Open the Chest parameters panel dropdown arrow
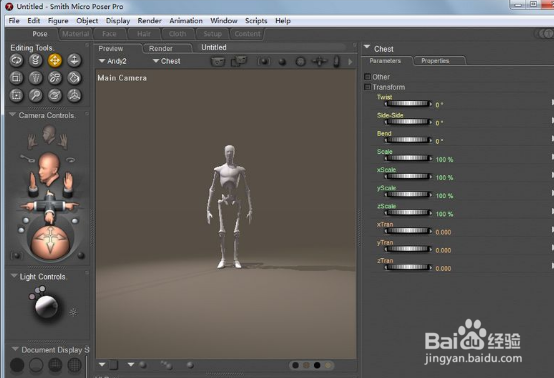The height and width of the screenshot is (378, 554). 367,47
